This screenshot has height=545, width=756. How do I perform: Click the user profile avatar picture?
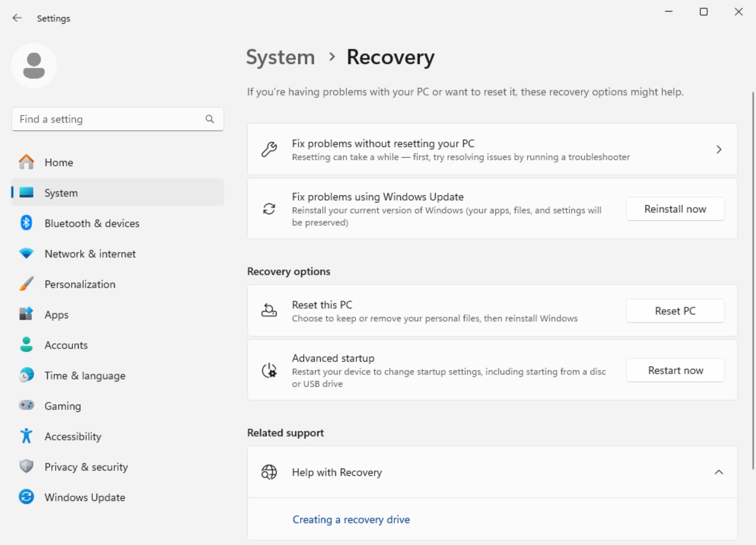click(x=34, y=66)
